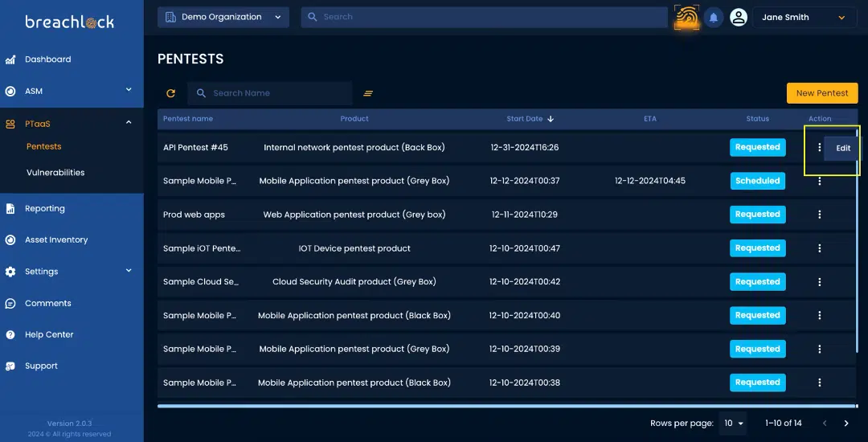The image size is (868, 442).
Task: Open action menu for 12-10-2024T00:39 pentest
Action: (x=819, y=349)
